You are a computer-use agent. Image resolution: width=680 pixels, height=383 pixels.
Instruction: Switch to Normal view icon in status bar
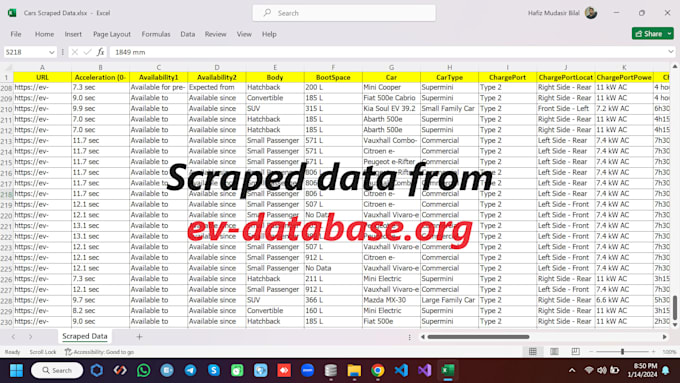coord(533,351)
